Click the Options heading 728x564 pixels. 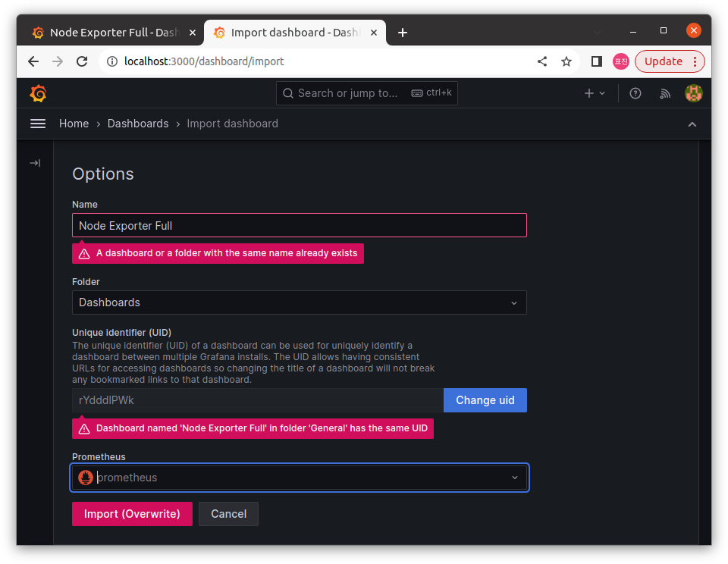click(103, 174)
